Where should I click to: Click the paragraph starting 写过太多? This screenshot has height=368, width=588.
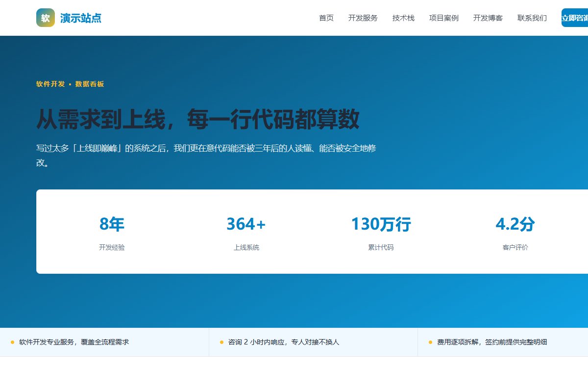click(206, 155)
